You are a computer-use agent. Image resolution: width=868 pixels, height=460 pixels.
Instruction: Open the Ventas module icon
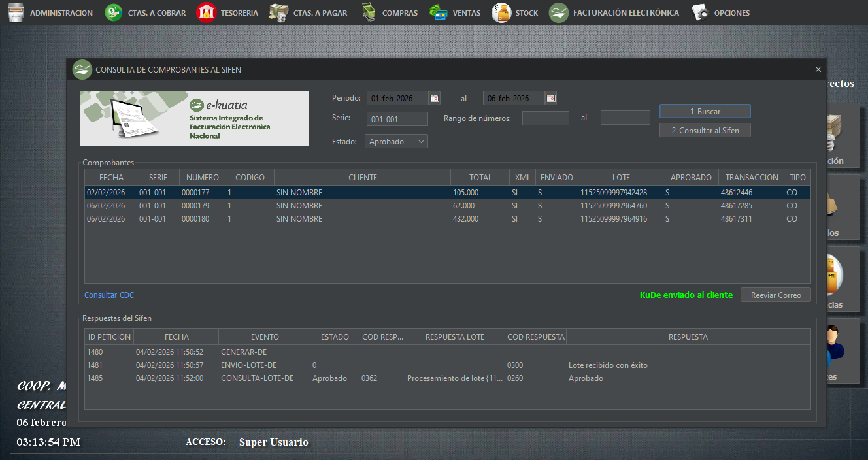pos(438,12)
